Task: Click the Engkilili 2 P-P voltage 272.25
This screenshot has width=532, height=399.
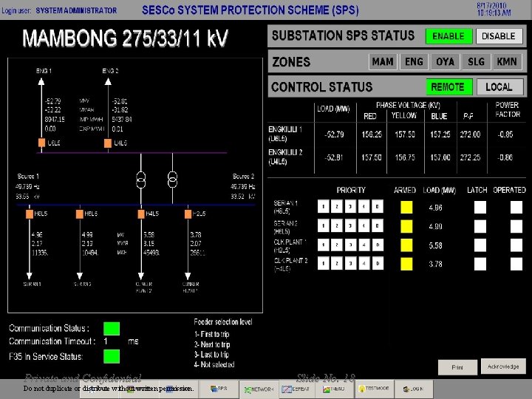Action: (x=470, y=158)
